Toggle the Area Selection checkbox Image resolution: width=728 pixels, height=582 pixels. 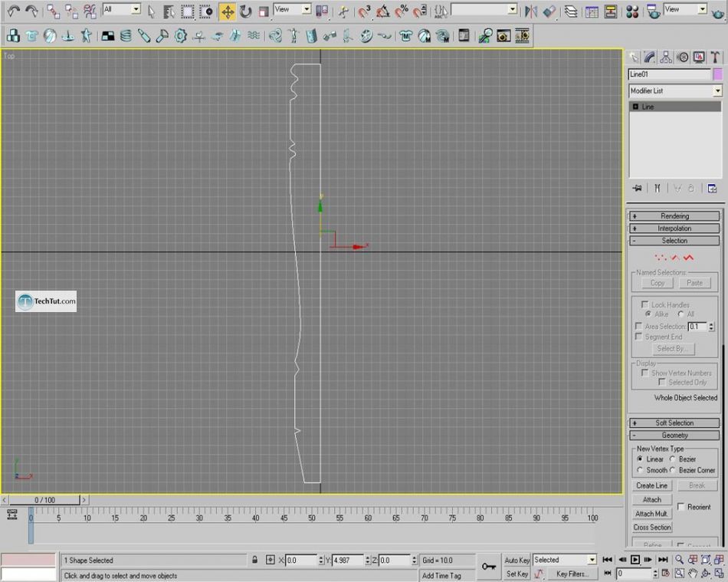(638, 326)
